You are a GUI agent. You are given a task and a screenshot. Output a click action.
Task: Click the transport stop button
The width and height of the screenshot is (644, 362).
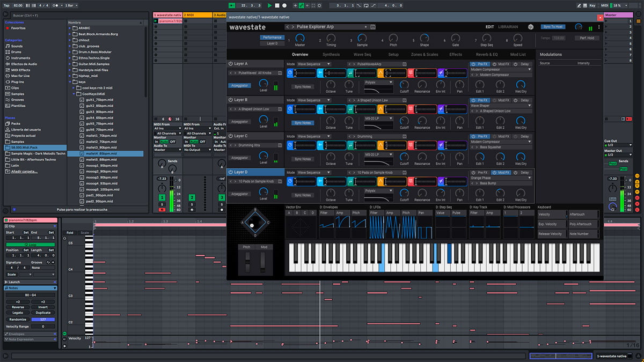(277, 5)
